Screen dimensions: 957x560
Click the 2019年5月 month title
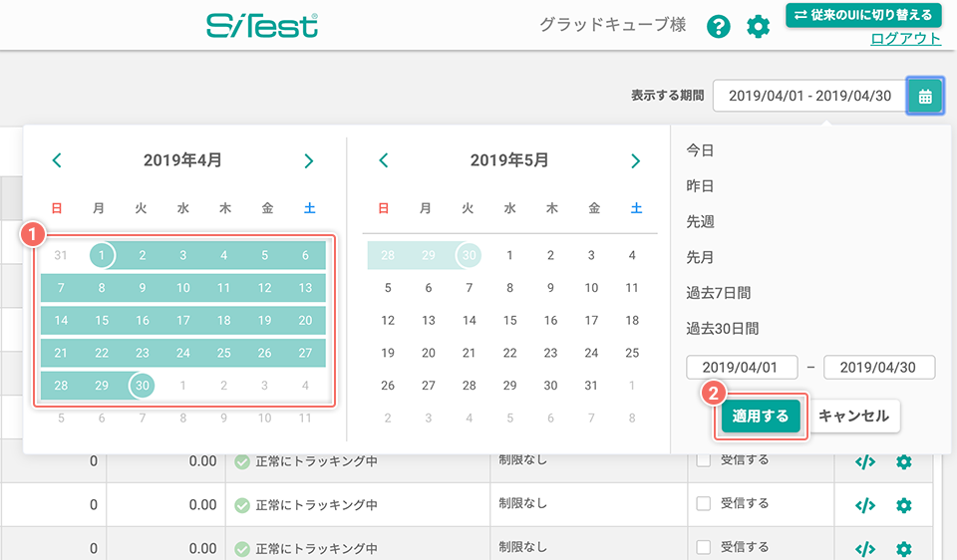coord(509,160)
